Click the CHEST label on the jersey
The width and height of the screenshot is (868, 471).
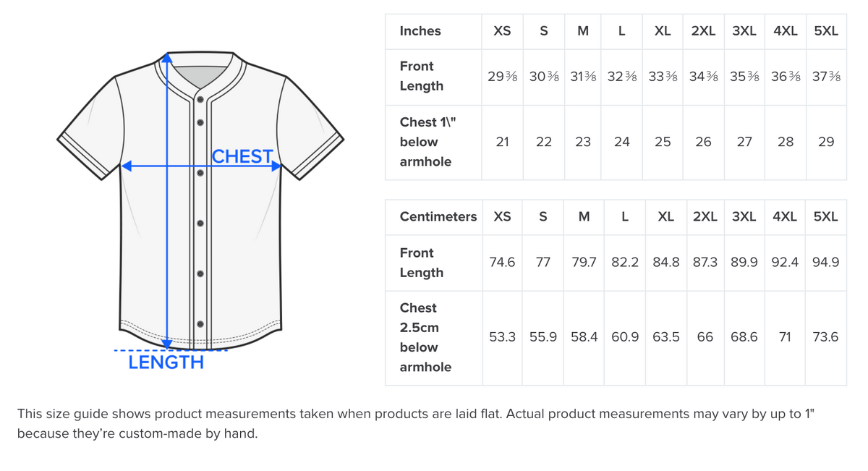[242, 156]
